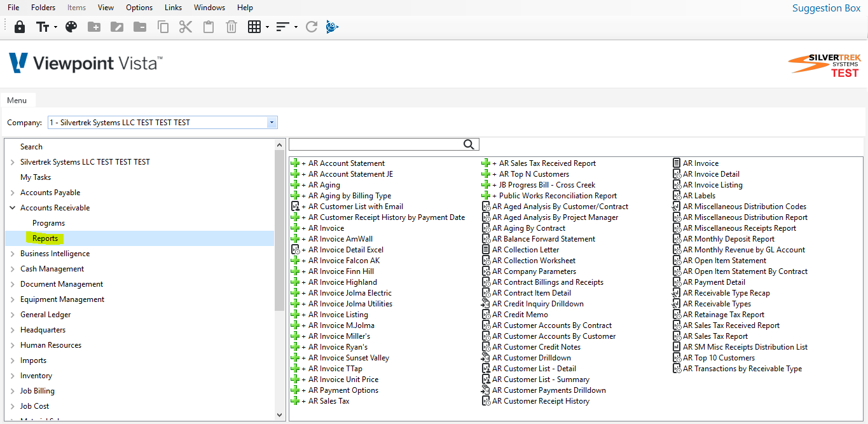Click the lock icon in the toolbar
The width and height of the screenshot is (868, 424).
(x=20, y=27)
